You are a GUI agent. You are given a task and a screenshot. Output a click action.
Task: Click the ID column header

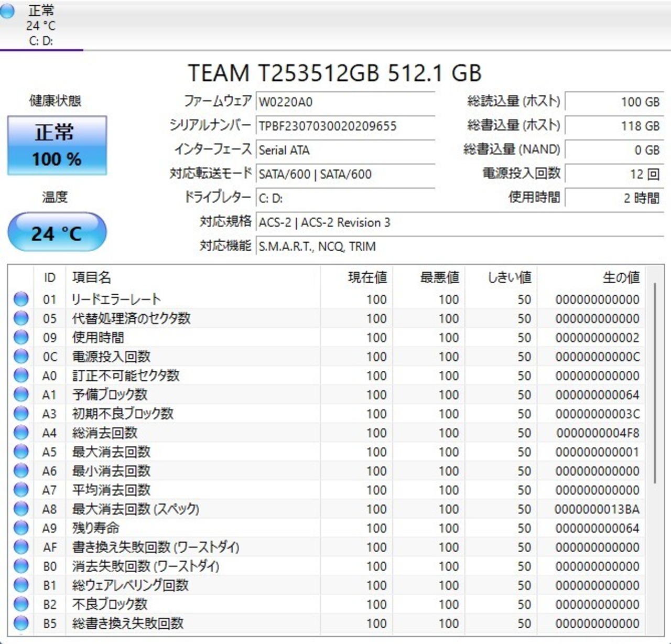pyautogui.click(x=49, y=277)
